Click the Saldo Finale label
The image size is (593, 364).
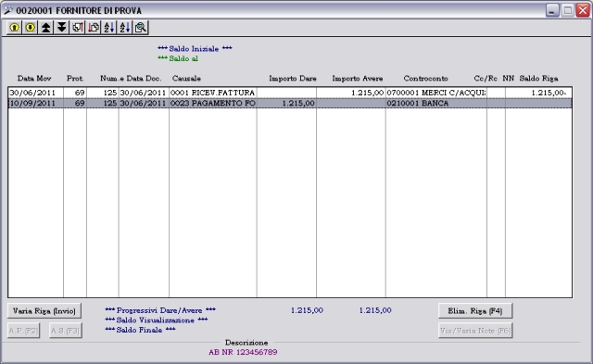coord(140,330)
